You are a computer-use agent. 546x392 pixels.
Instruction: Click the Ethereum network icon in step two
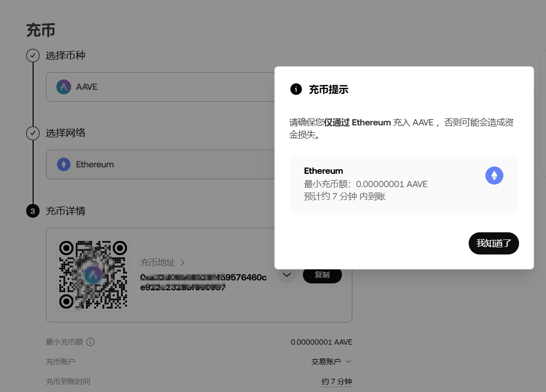(63, 164)
